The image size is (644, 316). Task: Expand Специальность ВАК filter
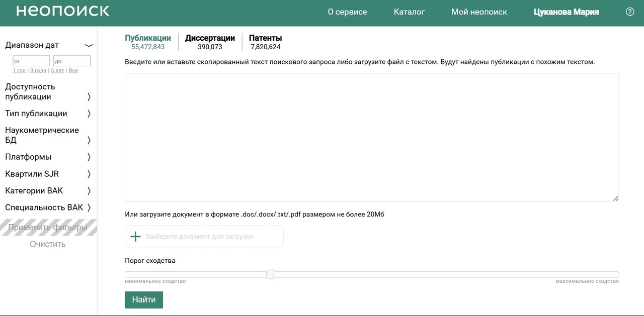tap(89, 207)
